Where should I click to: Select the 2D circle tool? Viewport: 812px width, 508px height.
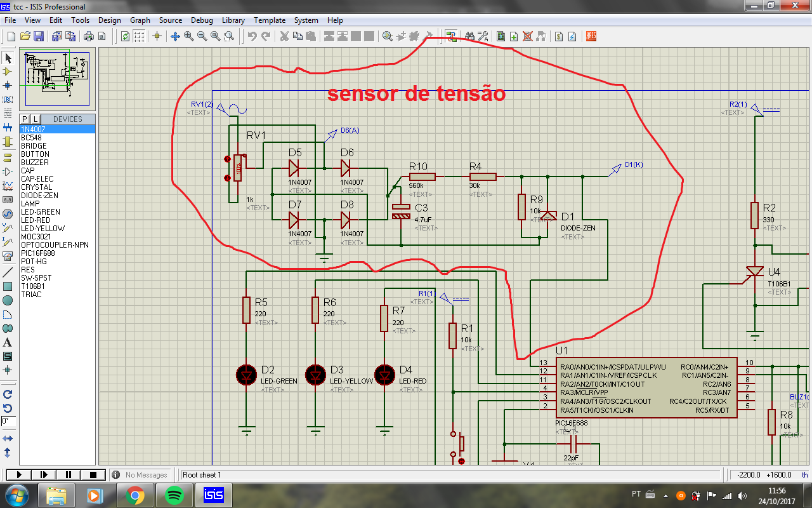8,300
